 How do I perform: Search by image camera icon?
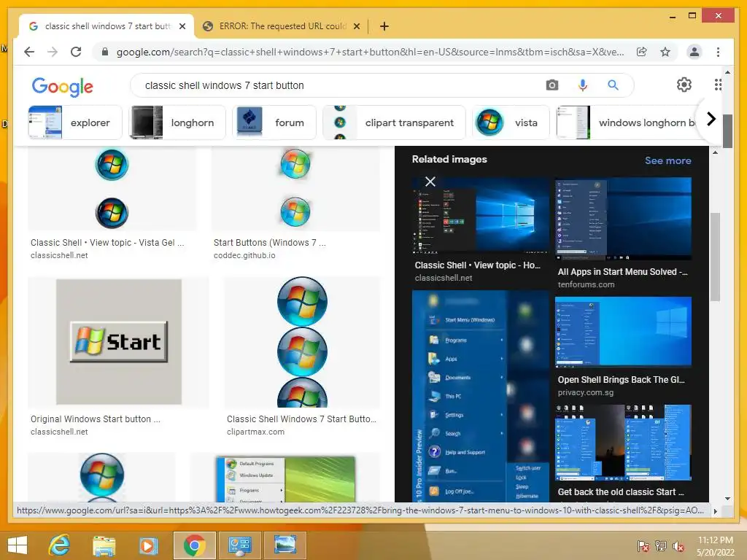(x=552, y=85)
